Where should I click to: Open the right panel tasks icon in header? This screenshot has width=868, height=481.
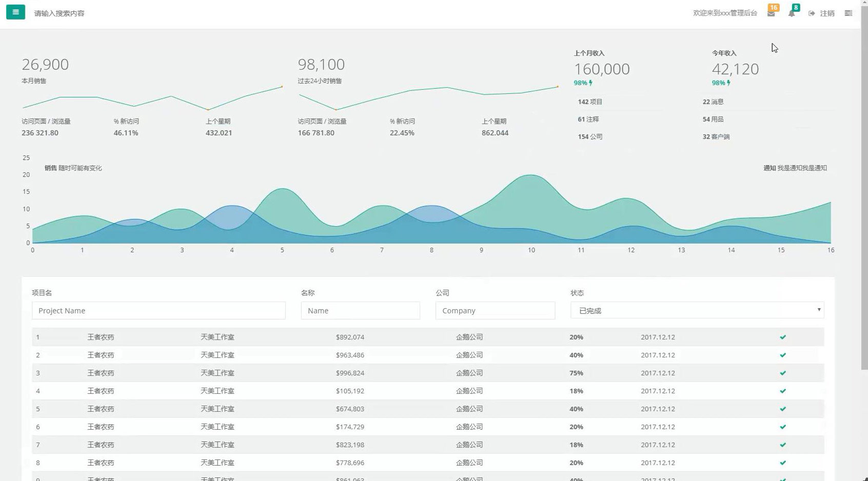click(x=849, y=13)
